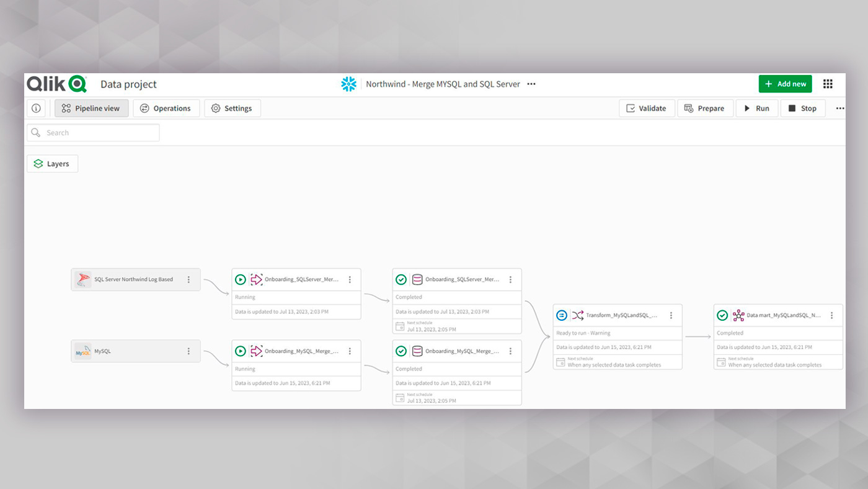Click the play icon on Onboarding_SQLServer running task
The width and height of the screenshot is (868, 489).
click(x=241, y=279)
